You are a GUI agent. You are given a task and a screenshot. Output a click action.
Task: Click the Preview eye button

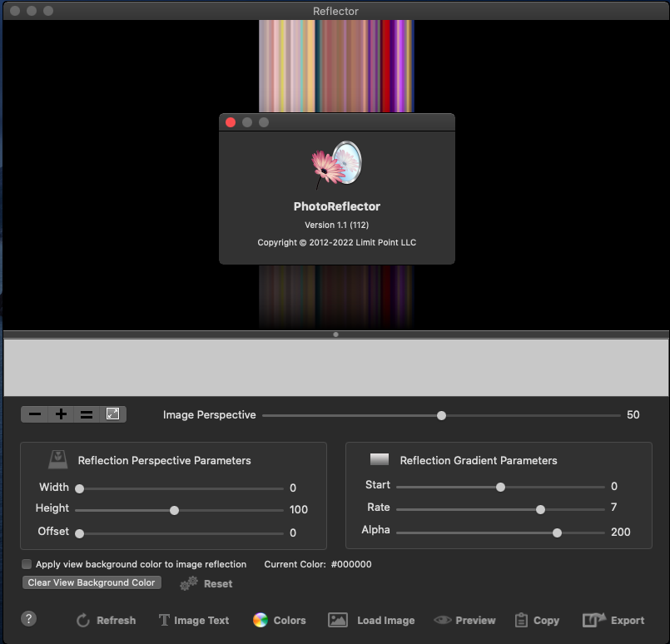[x=464, y=620]
